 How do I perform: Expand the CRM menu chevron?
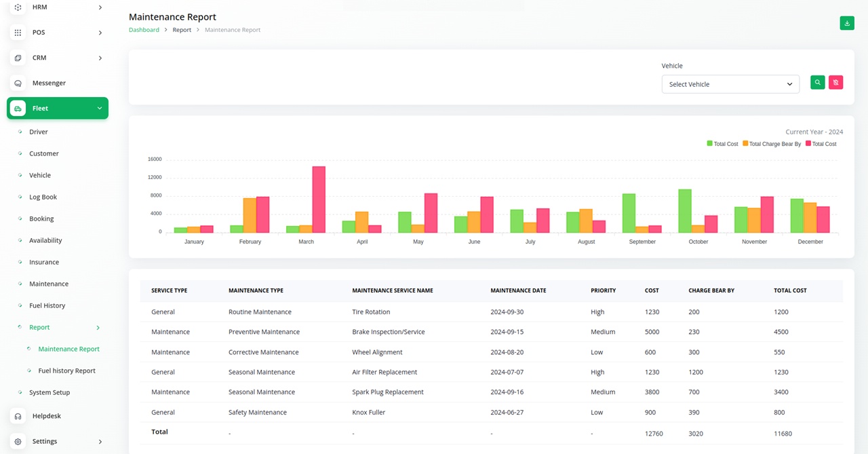point(100,58)
